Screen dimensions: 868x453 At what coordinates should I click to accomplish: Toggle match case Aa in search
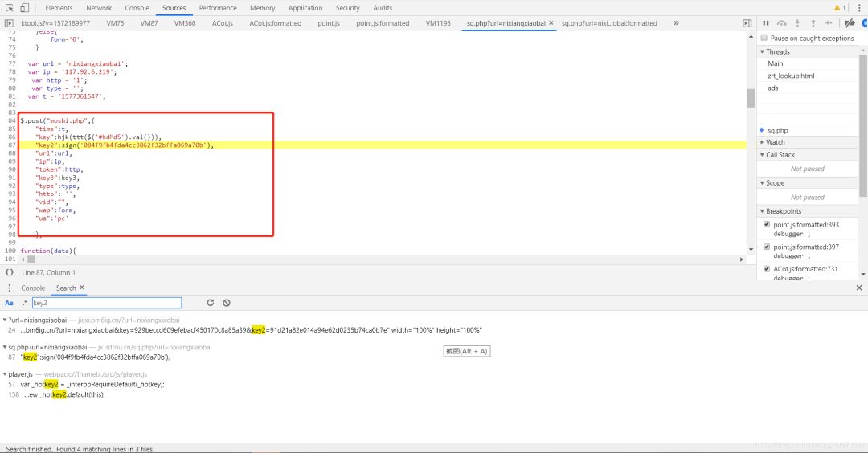10,303
